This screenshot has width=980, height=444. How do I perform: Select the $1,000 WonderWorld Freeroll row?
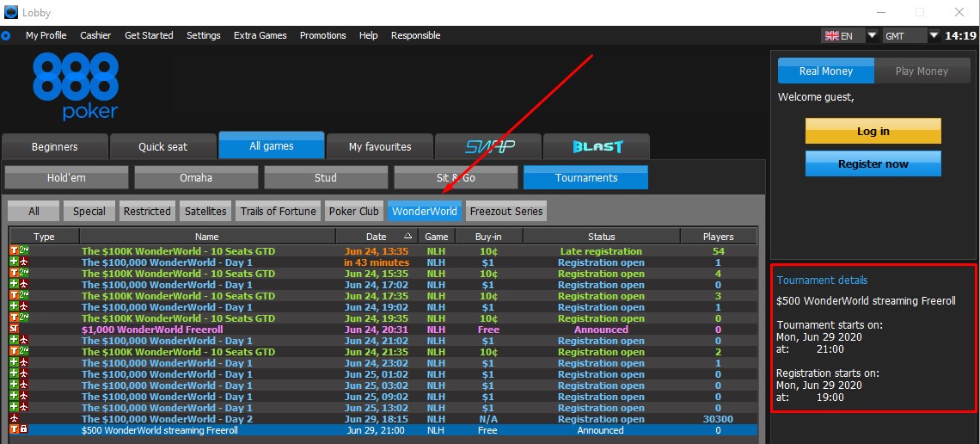click(383, 330)
